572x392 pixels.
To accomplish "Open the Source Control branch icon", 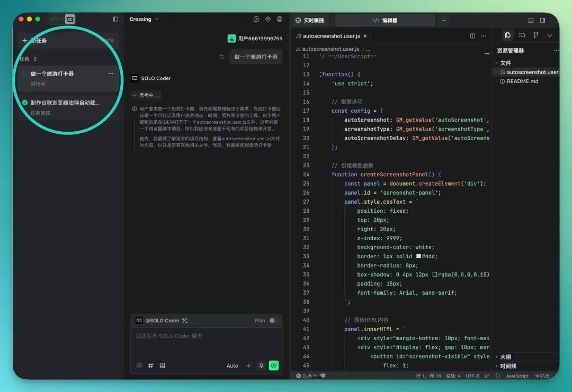I will pyautogui.click(x=535, y=35).
